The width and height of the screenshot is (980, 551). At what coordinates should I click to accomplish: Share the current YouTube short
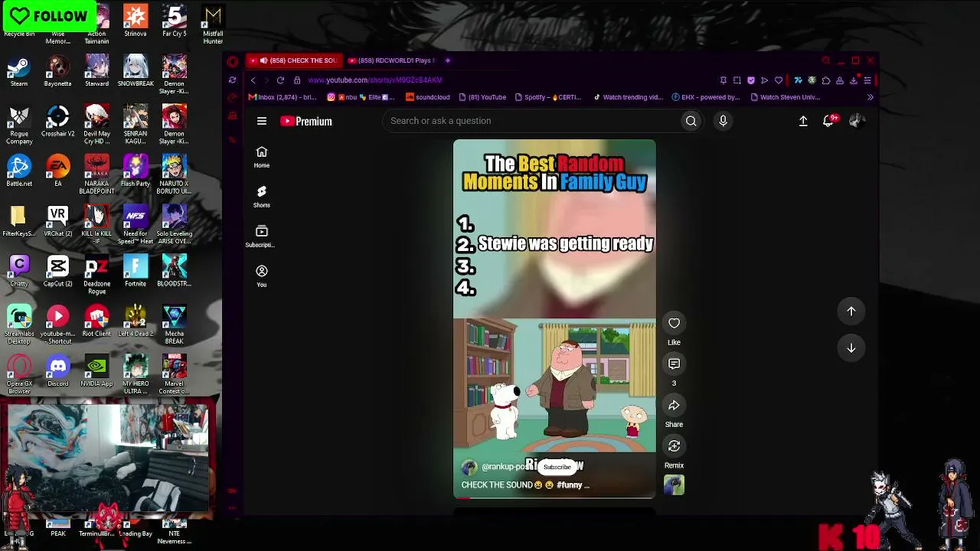pyautogui.click(x=674, y=406)
